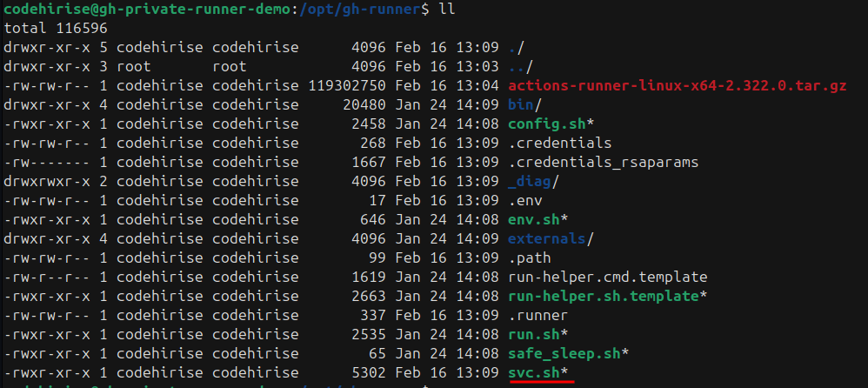Click the safe_sleep.sh filename
The image size is (868, 388).
pyautogui.click(x=565, y=353)
